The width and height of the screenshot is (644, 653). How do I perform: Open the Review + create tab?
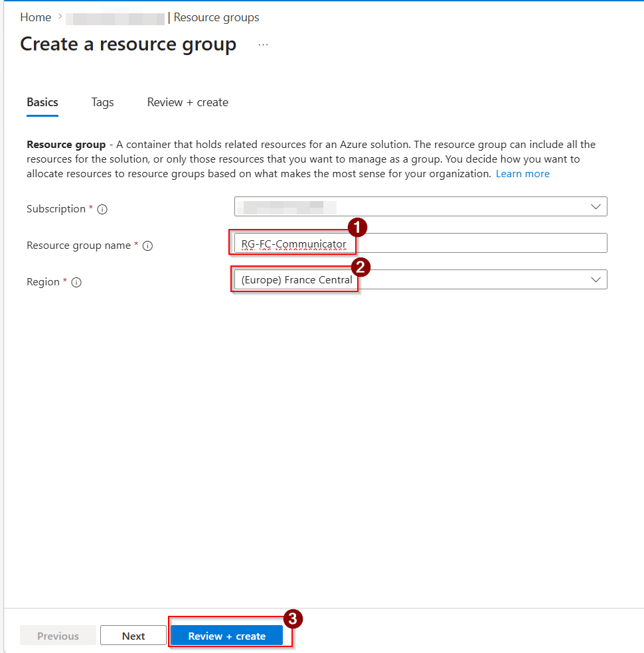click(188, 102)
